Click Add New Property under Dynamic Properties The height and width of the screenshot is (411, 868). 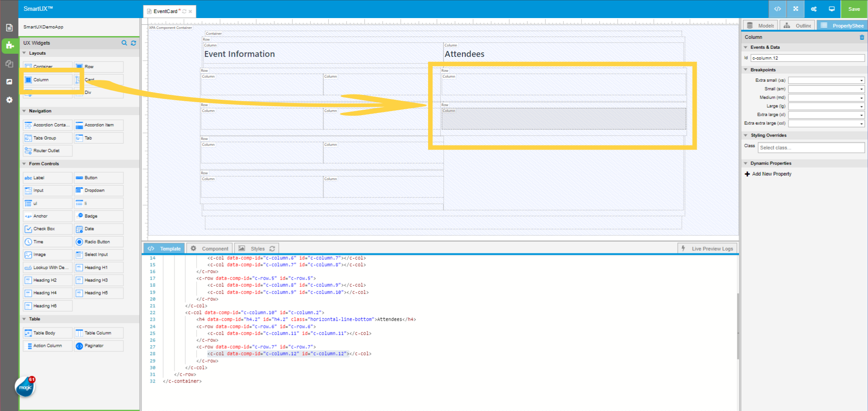(768, 174)
